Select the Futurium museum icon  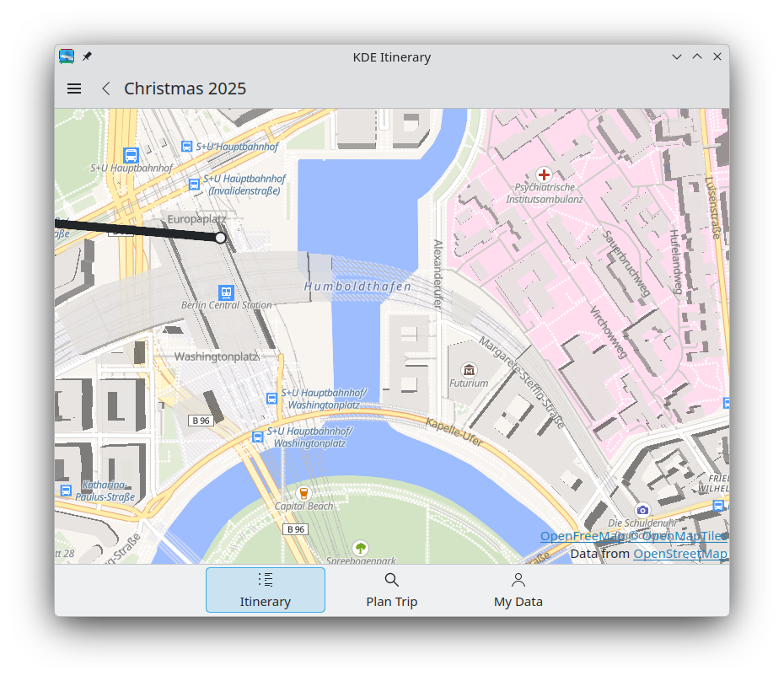(x=469, y=370)
